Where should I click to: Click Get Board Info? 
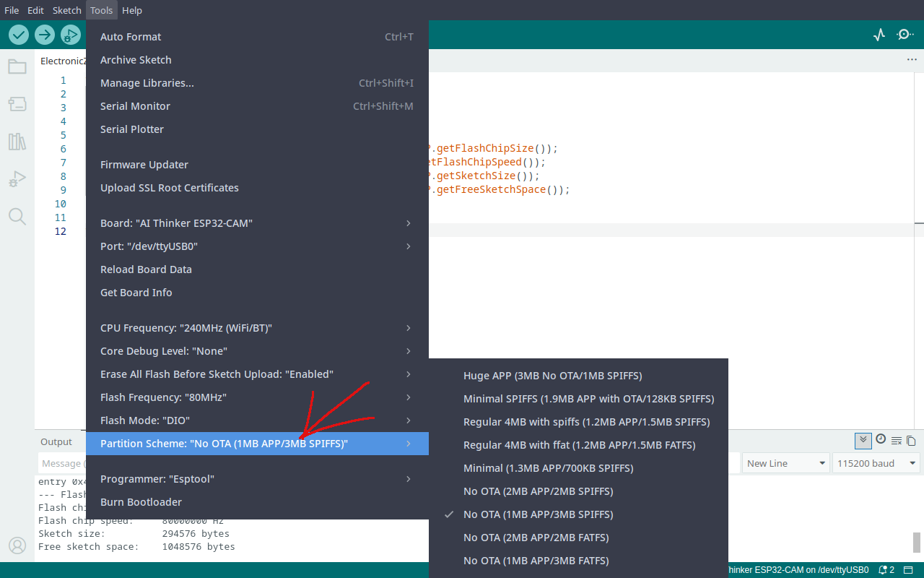257,293
